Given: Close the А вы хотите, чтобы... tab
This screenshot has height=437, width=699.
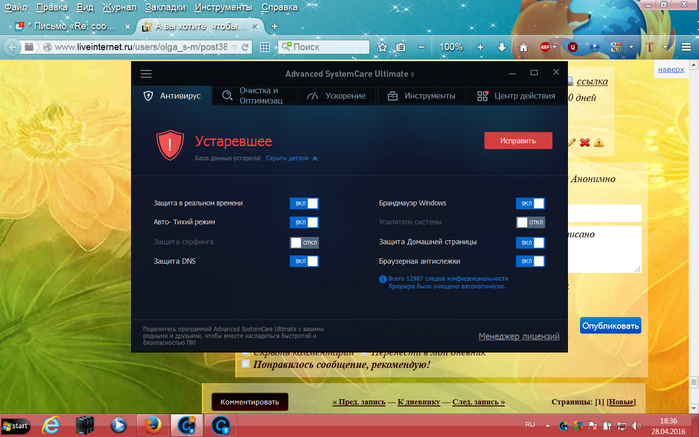Looking at the screenshot, I should pos(255,27).
